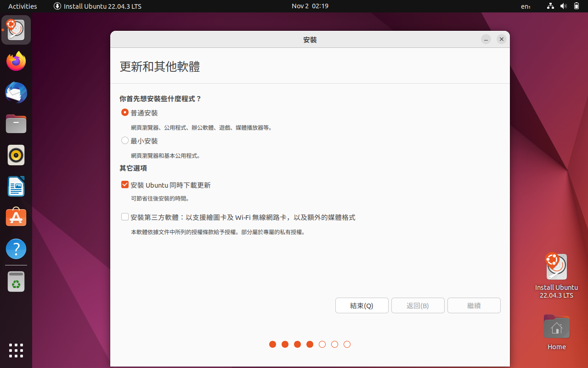Click the text 你首先想安裝些什麼程式？
Viewport: 588px width, 368px height.
[160, 98]
